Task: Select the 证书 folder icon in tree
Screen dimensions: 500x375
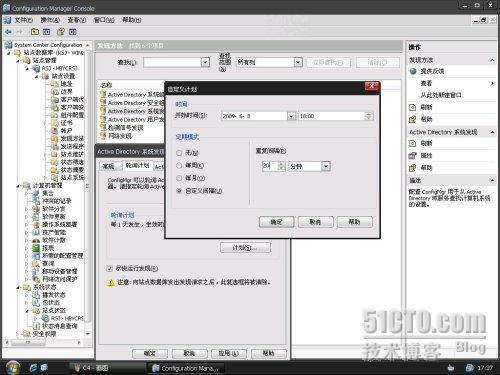Action: pyautogui.click(x=55, y=123)
